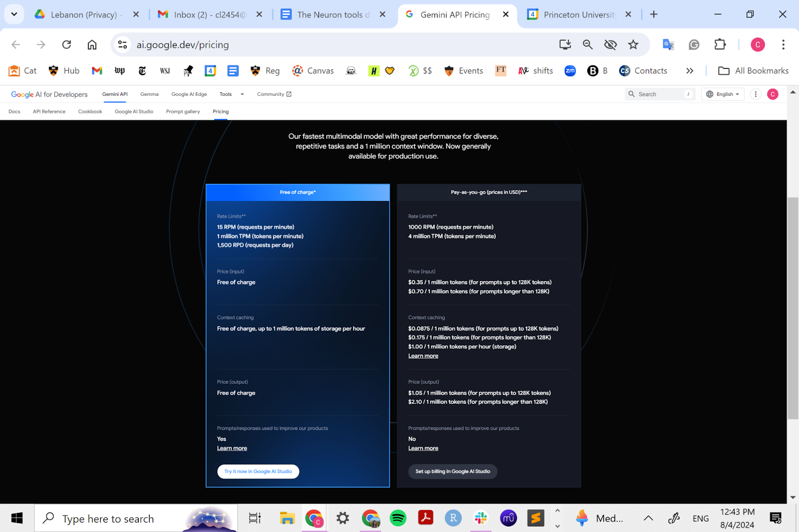This screenshot has height=532, width=799.
Task: Switch to the Gmail Inbox (2) tab
Action: coord(210,14)
